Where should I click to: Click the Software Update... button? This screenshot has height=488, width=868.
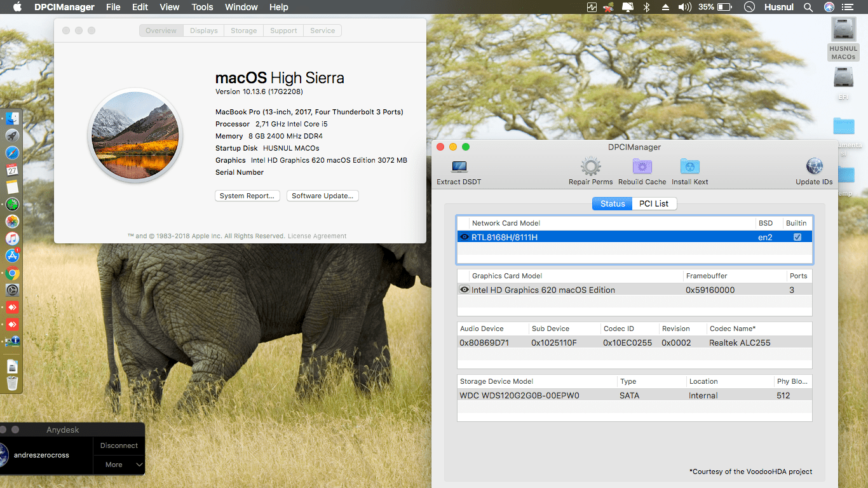point(323,196)
